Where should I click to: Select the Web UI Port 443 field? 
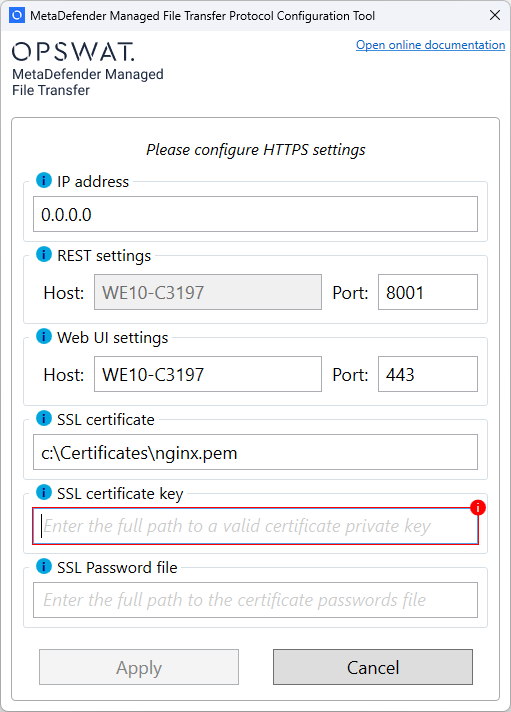tap(428, 374)
